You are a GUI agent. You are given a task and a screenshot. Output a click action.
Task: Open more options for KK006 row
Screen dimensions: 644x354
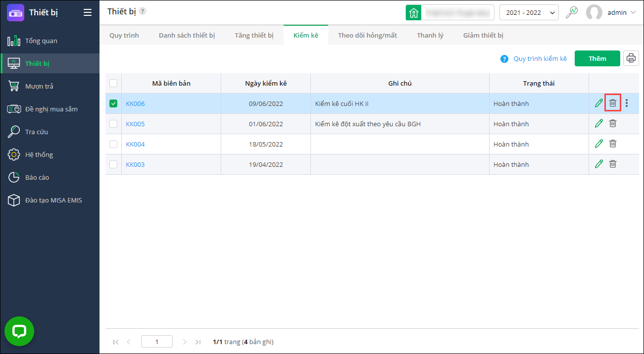627,103
